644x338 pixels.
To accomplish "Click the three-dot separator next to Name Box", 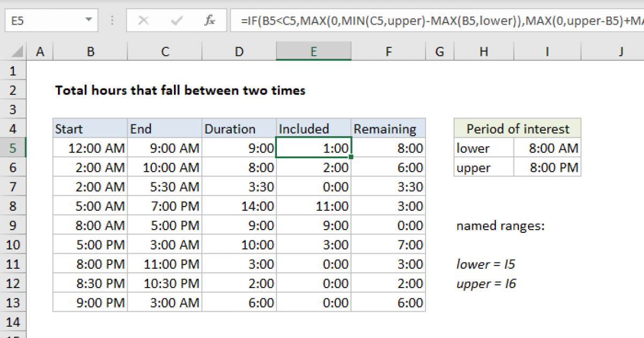I will (x=112, y=20).
